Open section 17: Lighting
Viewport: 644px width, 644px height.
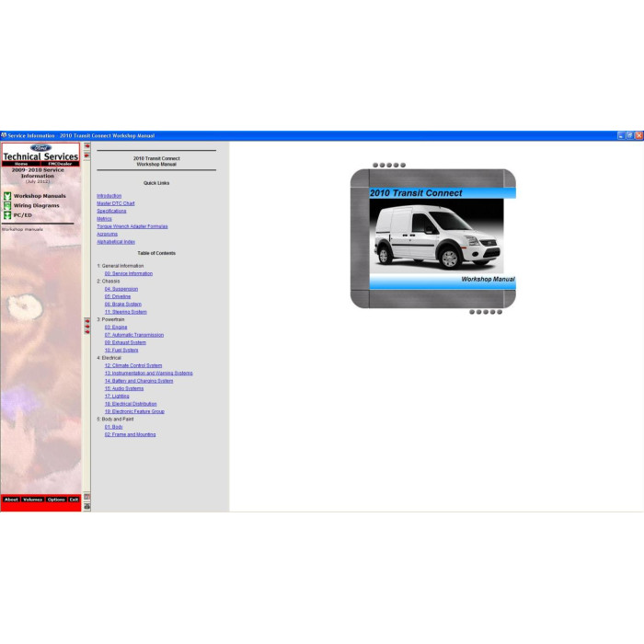pyautogui.click(x=117, y=397)
